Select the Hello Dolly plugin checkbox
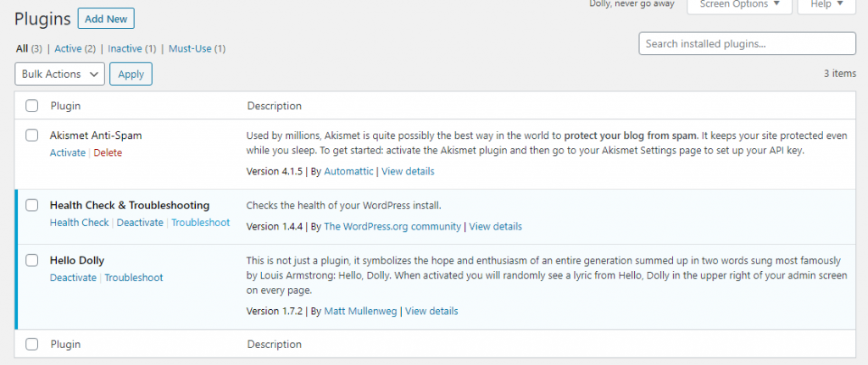This screenshot has height=365, width=868. pyautogui.click(x=32, y=260)
